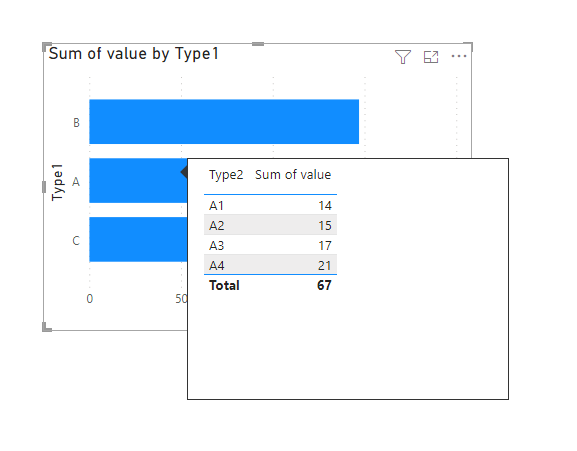Screen dimensions: 577x451
Task: Click the 'Sum of value' column header
Action: [293, 174]
